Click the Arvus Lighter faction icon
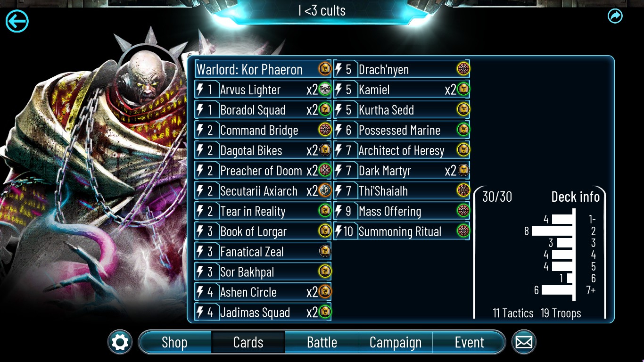644x362 pixels. tap(325, 89)
